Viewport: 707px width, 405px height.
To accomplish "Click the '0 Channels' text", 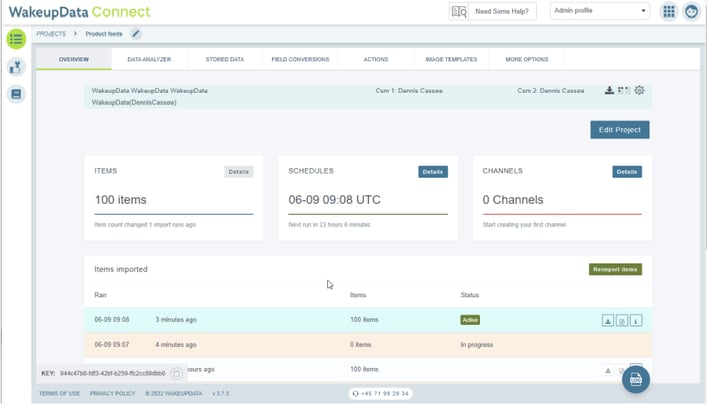I will click(513, 200).
